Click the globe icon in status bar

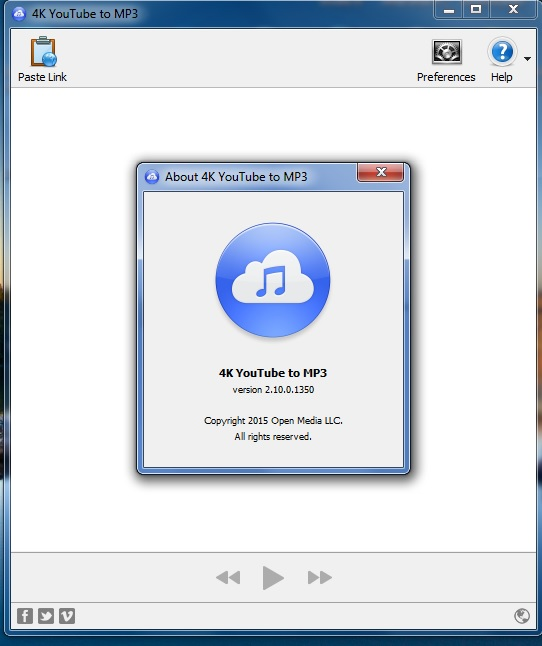pos(522,616)
